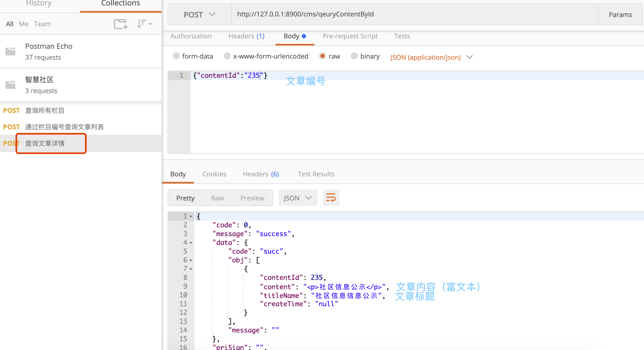Viewport: 644px width, 350px height.
Task: Collapse the obj array fold arrow
Action: [x=191, y=260]
